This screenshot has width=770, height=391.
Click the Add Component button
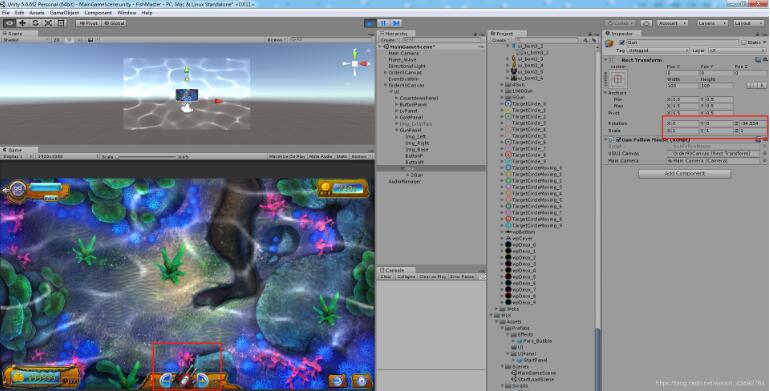click(x=684, y=173)
